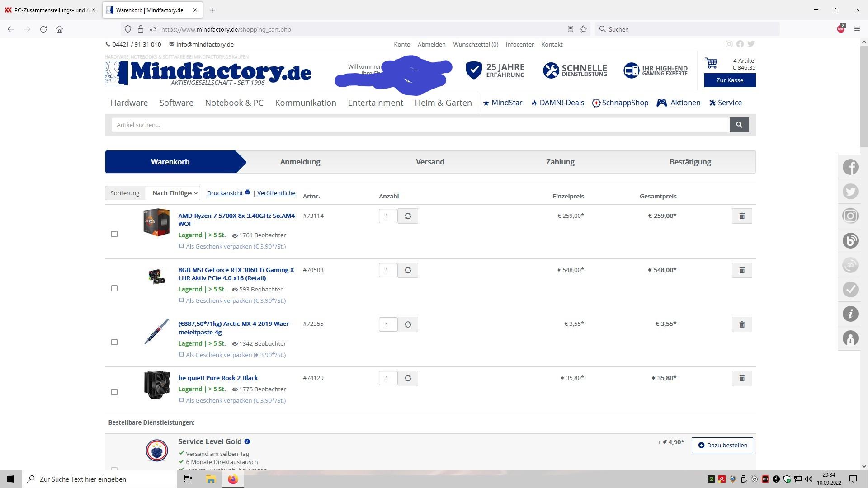Screen dimensions: 868x488
Task: Tick the Pure Rock 2 Black checkbox
Action: [114, 392]
